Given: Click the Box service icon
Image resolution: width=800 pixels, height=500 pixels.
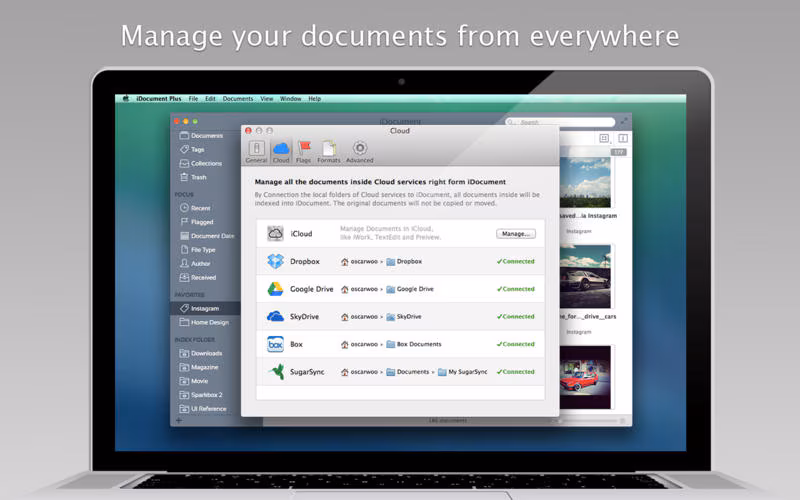Looking at the screenshot, I should pos(276,344).
